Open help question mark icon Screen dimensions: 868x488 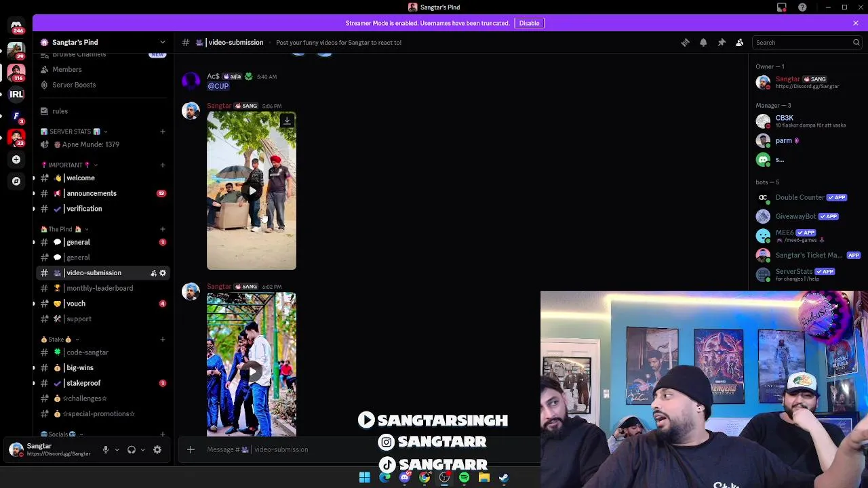[x=802, y=7]
